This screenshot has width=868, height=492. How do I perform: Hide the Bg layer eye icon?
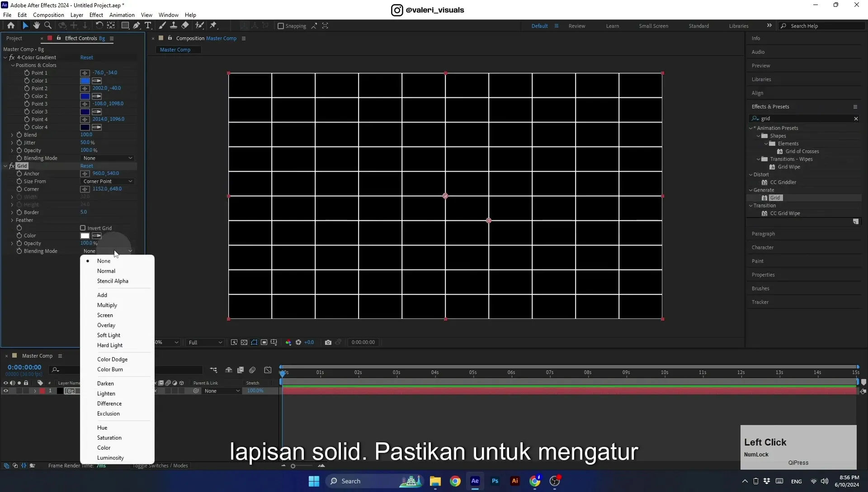(x=5, y=391)
